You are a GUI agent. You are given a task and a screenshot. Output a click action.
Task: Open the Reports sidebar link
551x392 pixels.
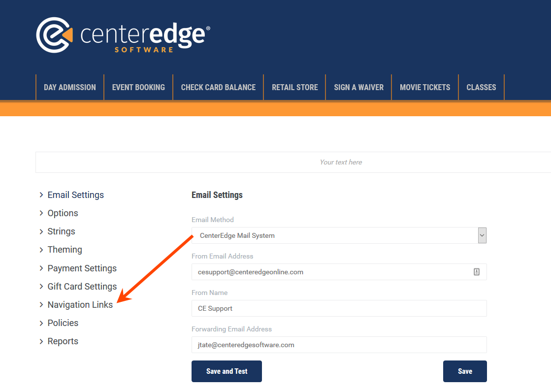tap(63, 341)
